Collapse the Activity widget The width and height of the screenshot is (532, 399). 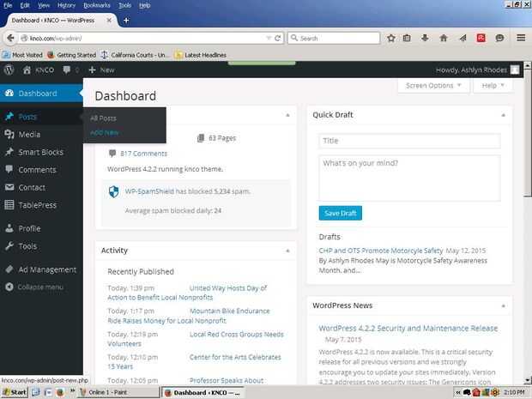tap(287, 251)
